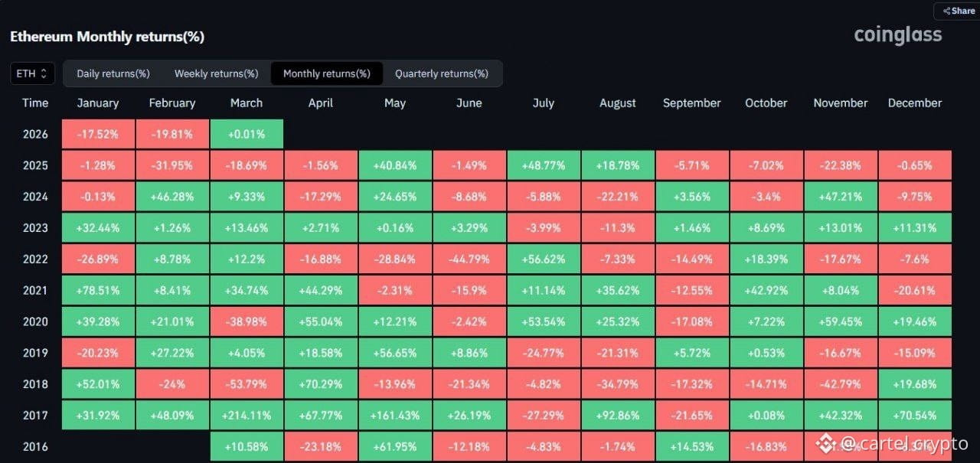Image resolution: width=980 pixels, height=463 pixels.
Task: Click the +59.45% November 2020 cell
Action: click(841, 322)
